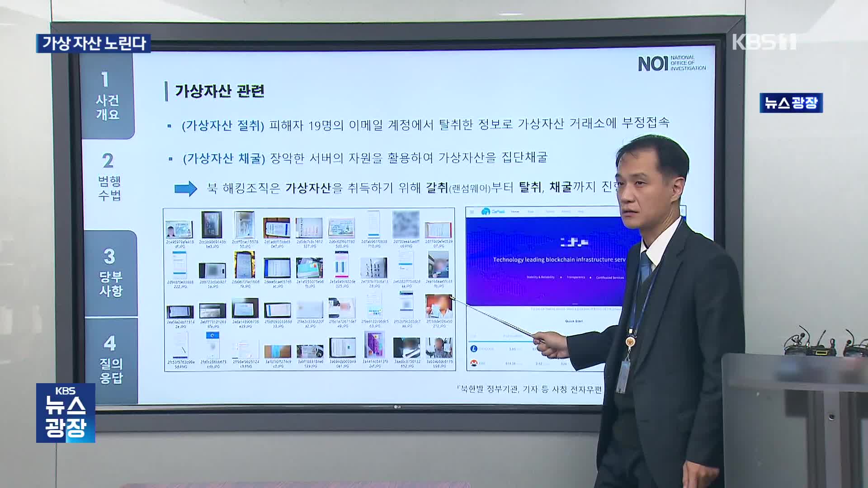Viewport: 868px width, 488px height.
Task: Open yellow-bordered phone thumbnail 2da9673fec160d .JPG
Action: (245, 265)
